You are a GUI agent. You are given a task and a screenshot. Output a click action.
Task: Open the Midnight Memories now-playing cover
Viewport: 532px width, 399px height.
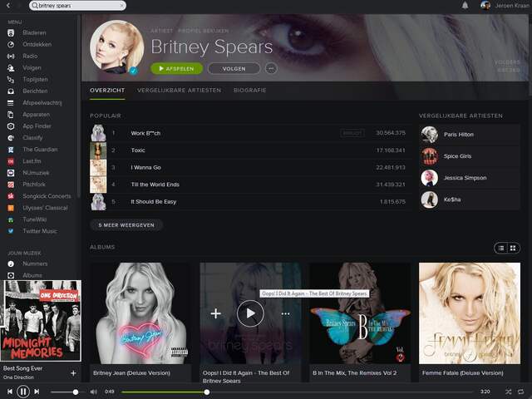point(41,321)
